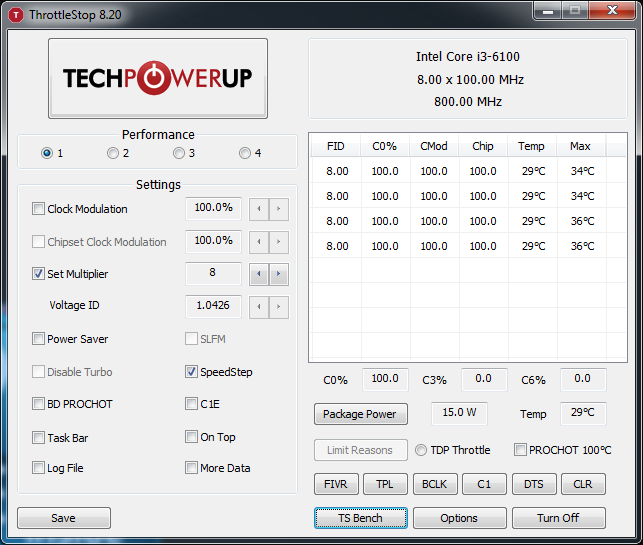Click the 15.0 W package power value
This screenshot has width=643, height=545.
pos(459,413)
